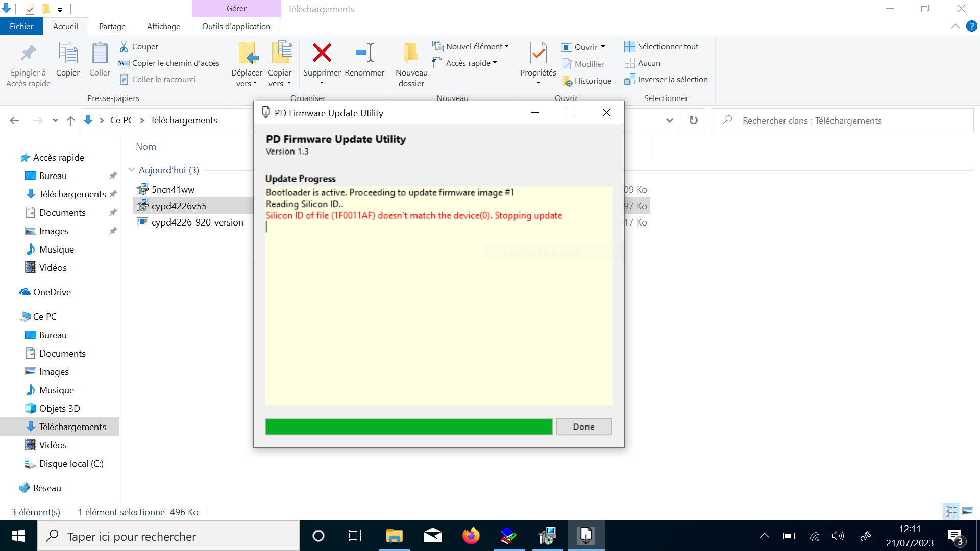Collapse the Aujourd'hui file group
Viewport: 980px width, 551px height.
132,170
